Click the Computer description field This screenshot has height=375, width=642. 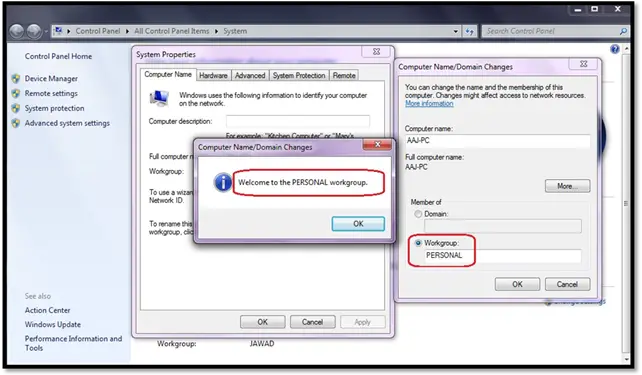[x=298, y=121]
